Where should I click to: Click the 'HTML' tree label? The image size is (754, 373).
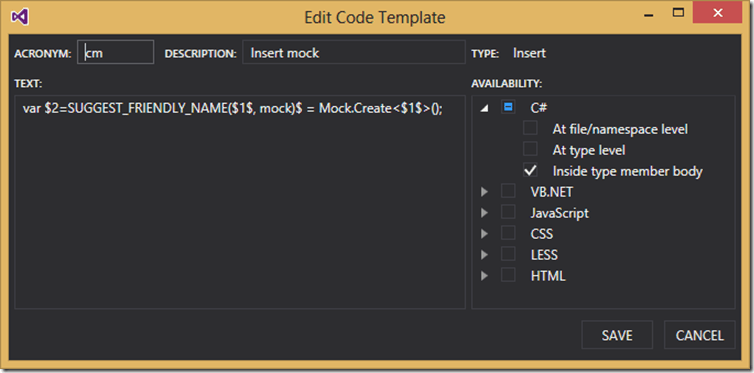coord(548,276)
